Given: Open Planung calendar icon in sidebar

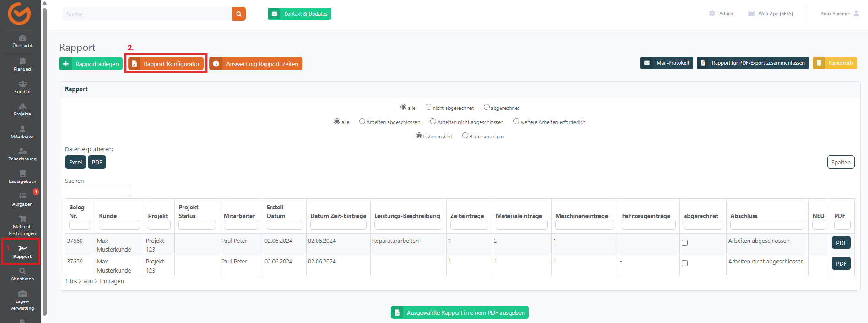Looking at the screenshot, I should (22, 64).
